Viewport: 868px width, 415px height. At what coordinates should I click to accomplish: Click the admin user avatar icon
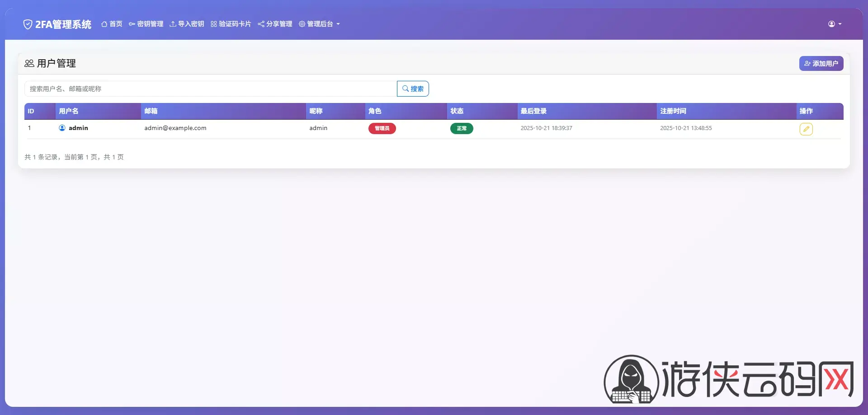click(x=62, y=128)
